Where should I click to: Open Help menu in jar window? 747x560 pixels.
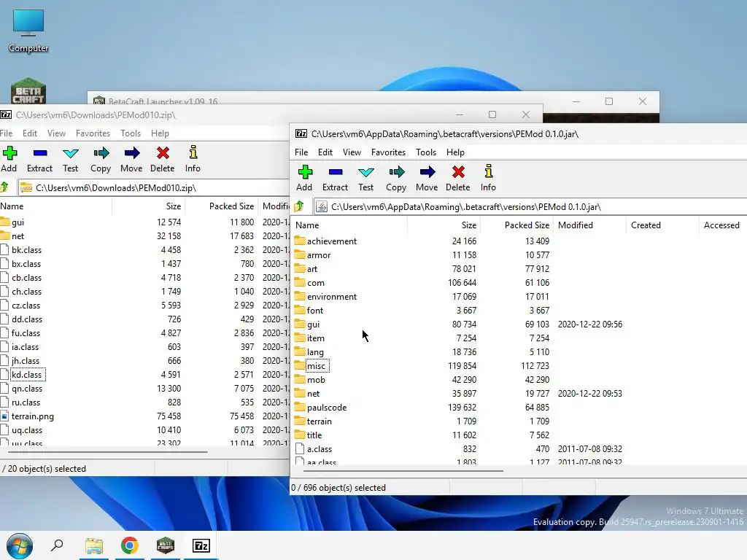pyautogui.click(x=455, y=152)
